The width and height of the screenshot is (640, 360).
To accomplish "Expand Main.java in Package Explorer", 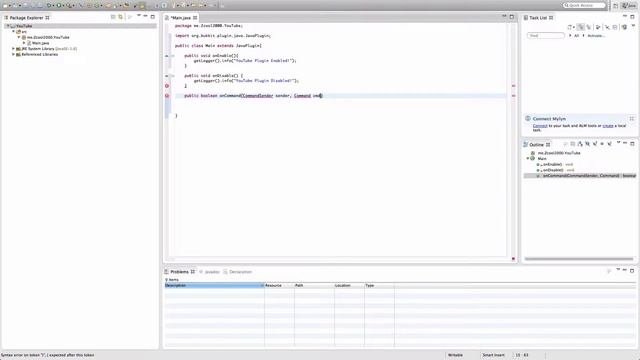I will pos(24,43).
